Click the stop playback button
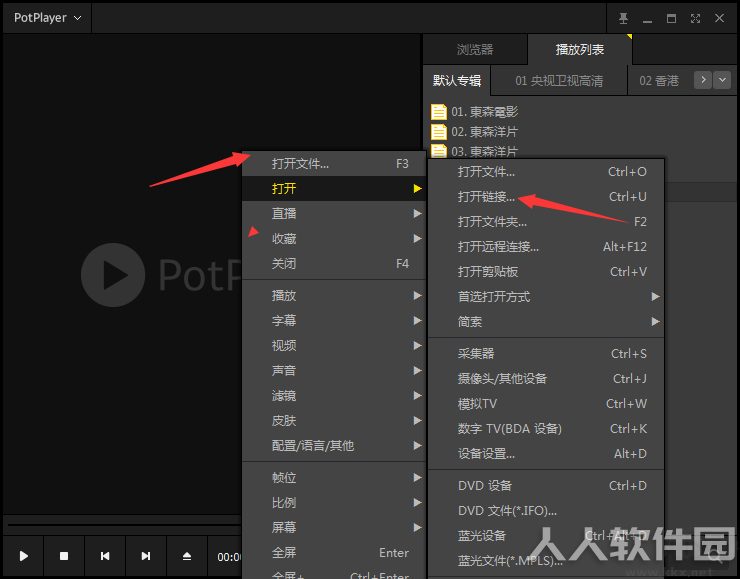Image resolution: width=740 pixels, height=579 pixels. pyautogui.click(x=64, y=556)
